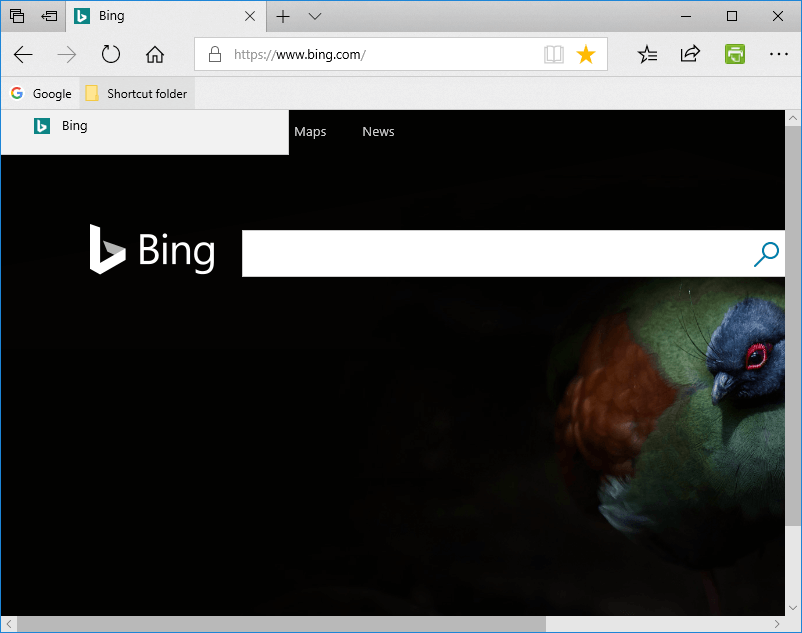The image size is (802, 633).
Task: Click the vertical scrollbar thumb
Action: tap(793, 327)
